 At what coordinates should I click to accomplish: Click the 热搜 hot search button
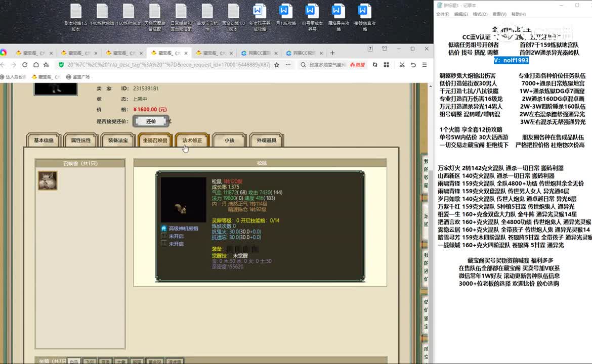tap(357, 65)
